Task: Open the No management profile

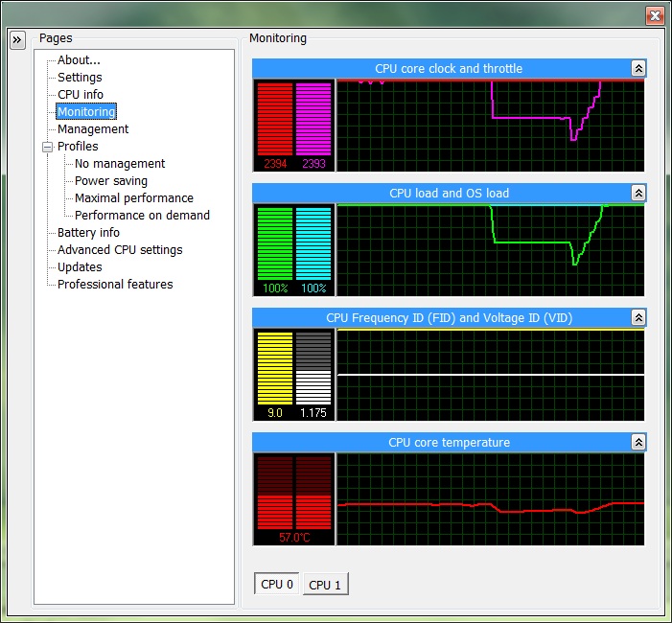Action: tap(120, 163)
